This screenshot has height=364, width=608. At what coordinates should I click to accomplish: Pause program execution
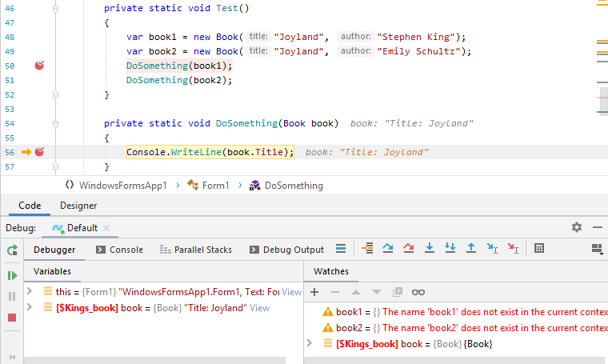point(12,297)
